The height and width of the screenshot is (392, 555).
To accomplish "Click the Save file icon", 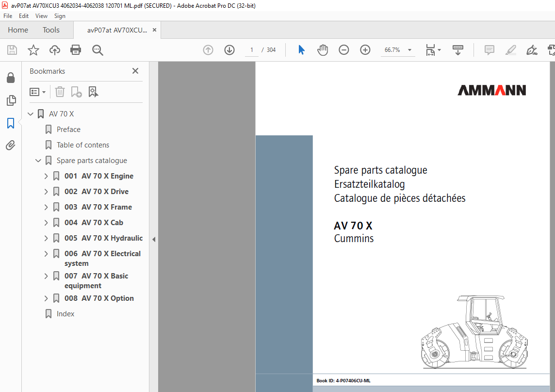I will tap(12, 50).
